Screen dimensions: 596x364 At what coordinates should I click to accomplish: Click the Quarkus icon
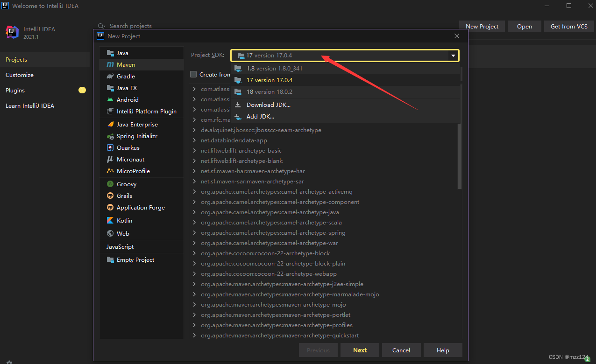pos(110,147)
